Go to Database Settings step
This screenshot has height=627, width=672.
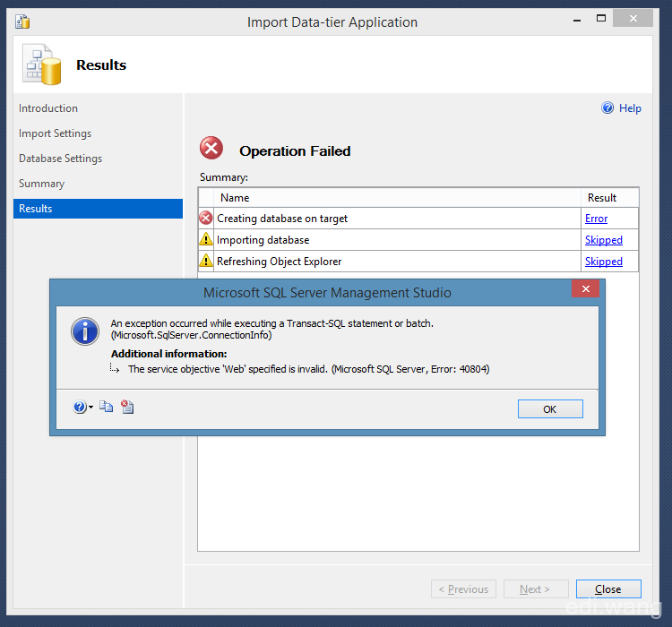pyautogui.click(x=60, y=159)
